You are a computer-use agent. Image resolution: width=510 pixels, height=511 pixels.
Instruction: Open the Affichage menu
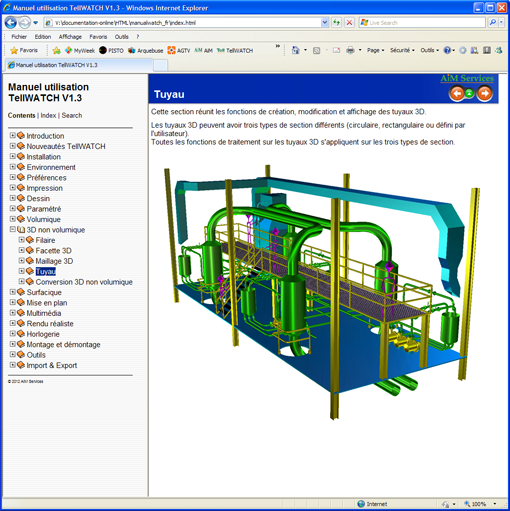tap(70, 37)
